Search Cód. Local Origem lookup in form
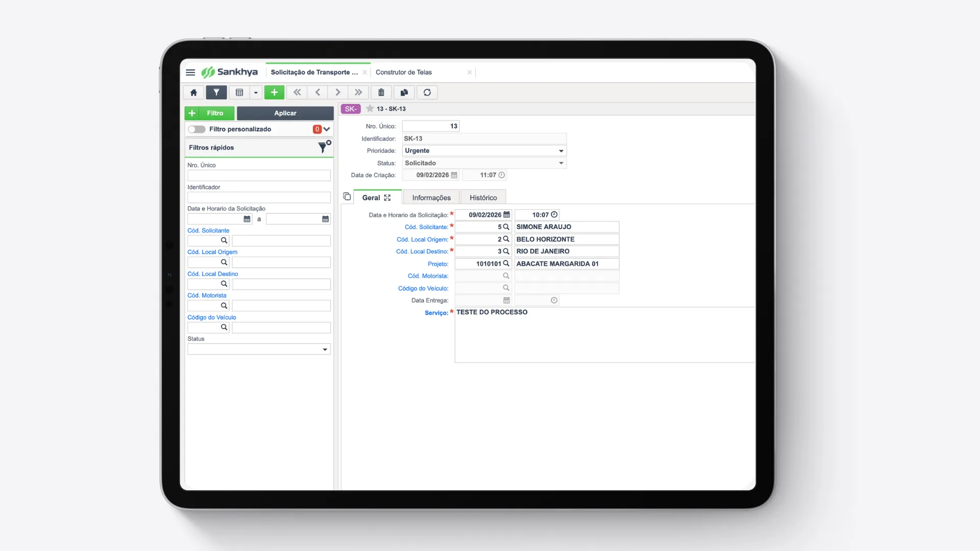The width and height of the screenshot is (980, 551). pos(506,239)
